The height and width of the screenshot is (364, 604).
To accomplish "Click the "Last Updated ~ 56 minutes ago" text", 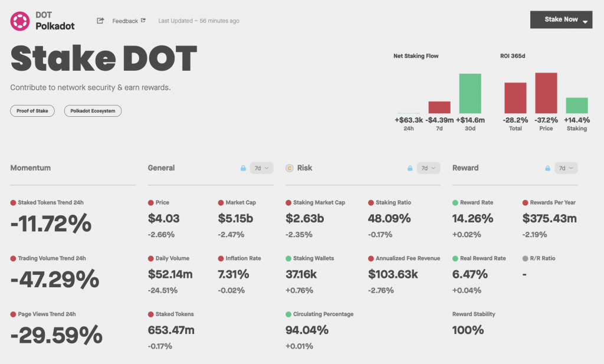I will point(199,21).
